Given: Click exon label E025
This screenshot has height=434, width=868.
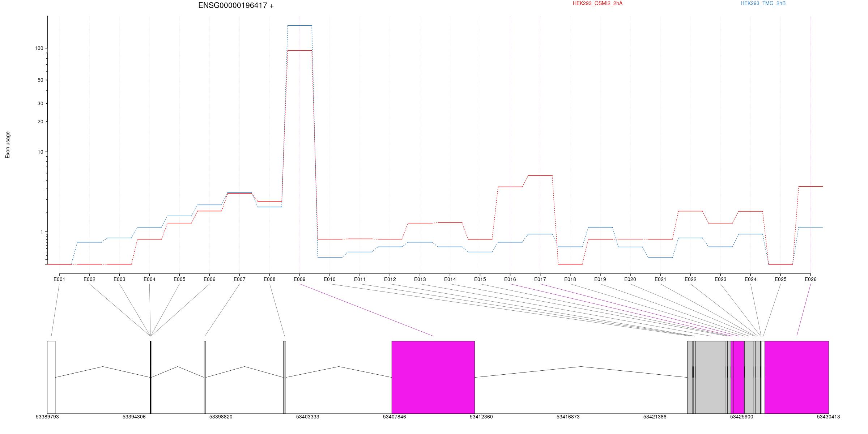Looking at the screenshot, I should pos(780,279).
